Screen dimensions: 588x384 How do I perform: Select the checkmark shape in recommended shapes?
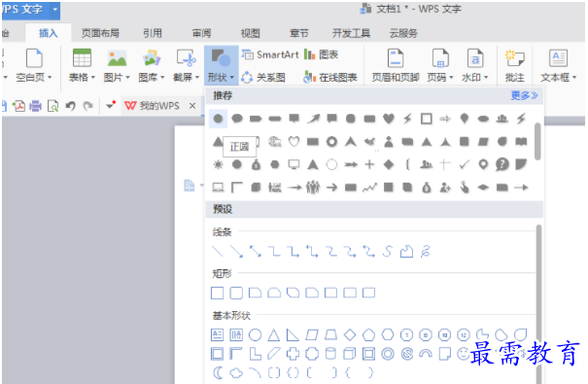pyautogui.click(x=465, y=164)
